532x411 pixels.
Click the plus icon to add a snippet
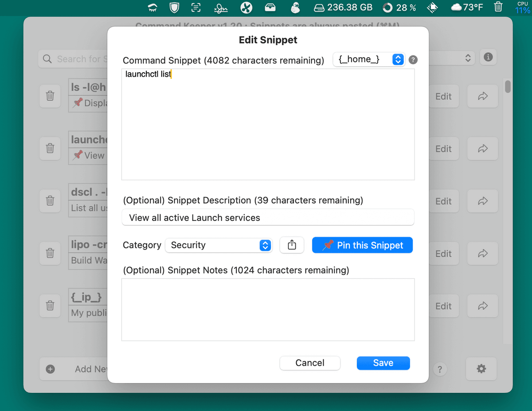tap(51, 369)
